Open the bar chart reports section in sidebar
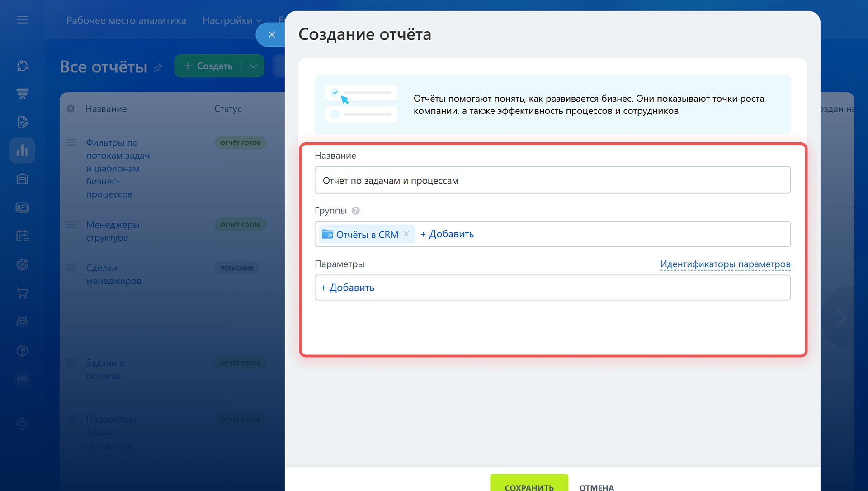The image size is (868, 491). tap(22, 150)
